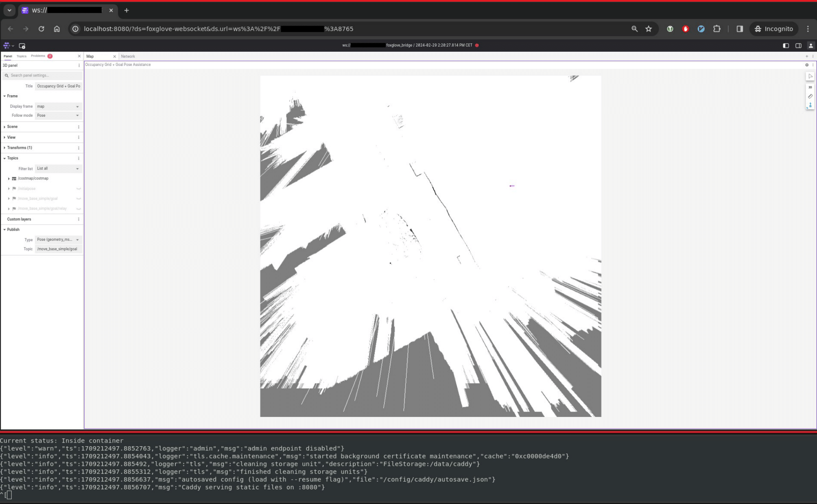The image size is (817, 504).
Task: Unhide the /move_base_simple/goal/relay topic
Action: click(79, 209)
